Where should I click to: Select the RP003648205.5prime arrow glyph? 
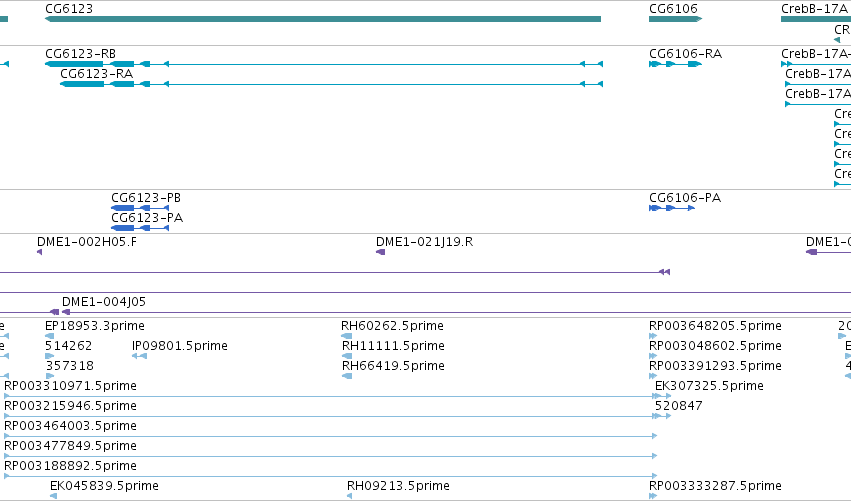[653, 336]
